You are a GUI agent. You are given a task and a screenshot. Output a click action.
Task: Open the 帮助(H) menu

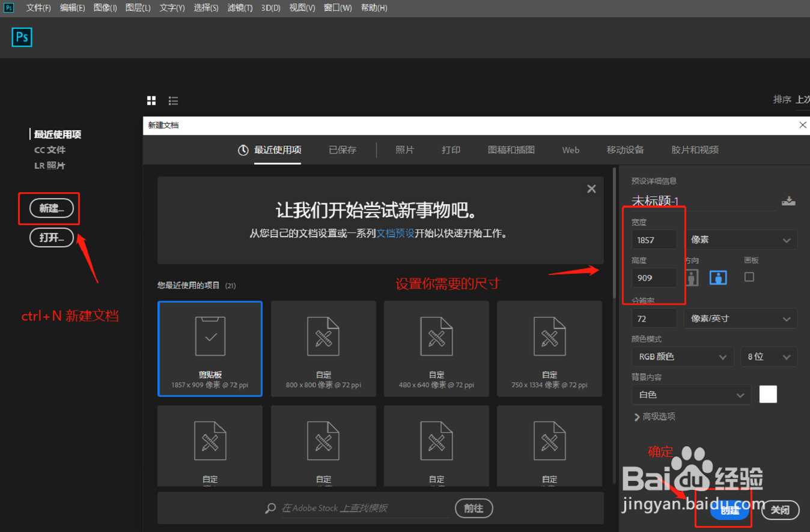coord(374,8)
